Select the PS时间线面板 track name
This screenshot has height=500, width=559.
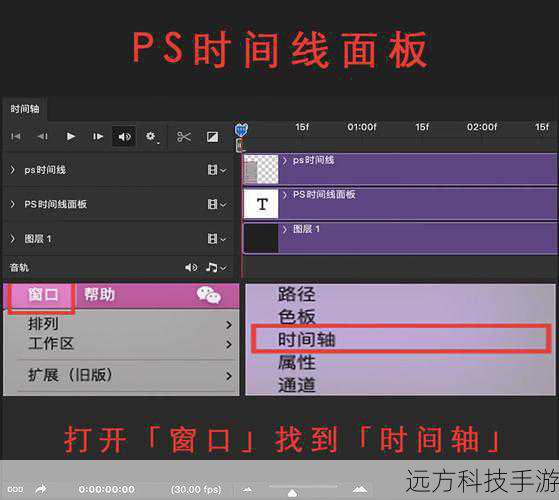[x=56, y=204]
